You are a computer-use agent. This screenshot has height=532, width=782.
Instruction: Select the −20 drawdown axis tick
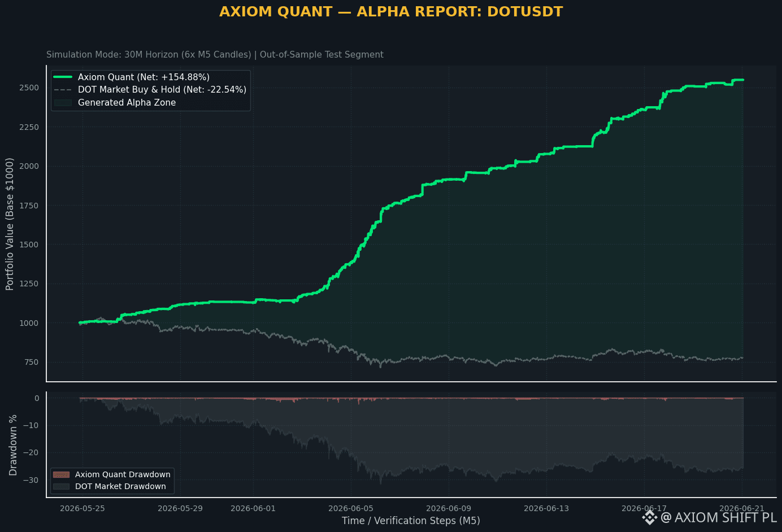coord(32,453)
